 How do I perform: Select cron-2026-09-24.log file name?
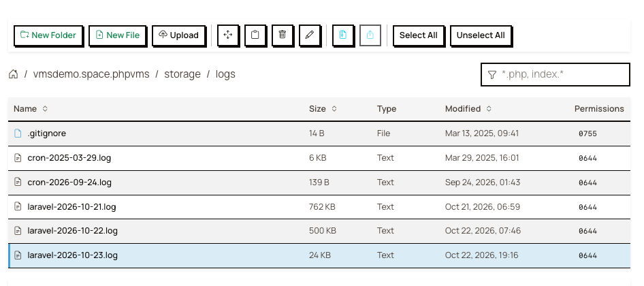69,182
